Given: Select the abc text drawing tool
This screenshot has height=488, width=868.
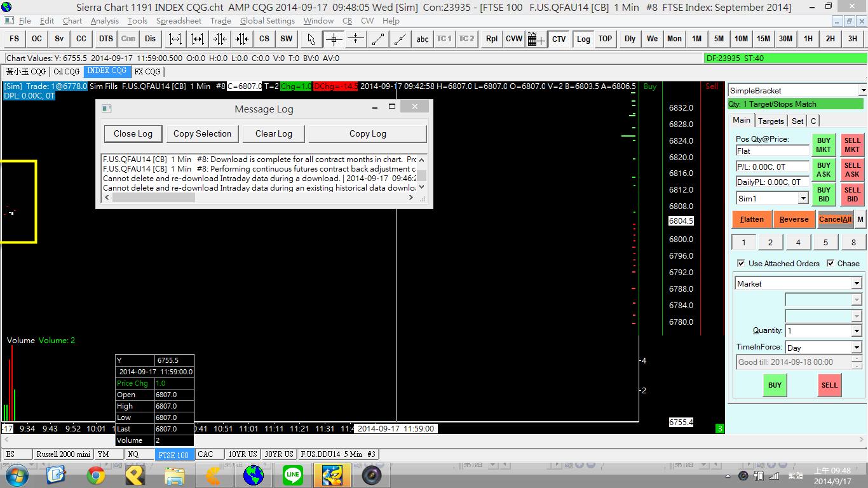Looking at the screenshot, I should 423,39.
